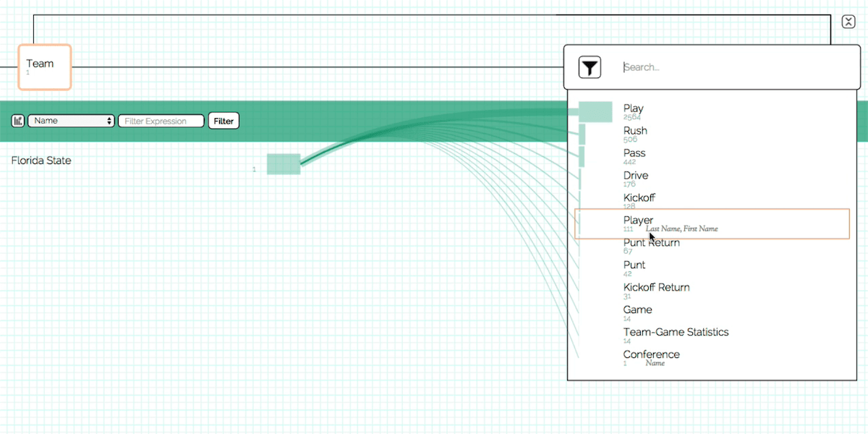Click the funnel filter icon beside search
The height and width of the screenshot is (434, 868).
[590, 67]
